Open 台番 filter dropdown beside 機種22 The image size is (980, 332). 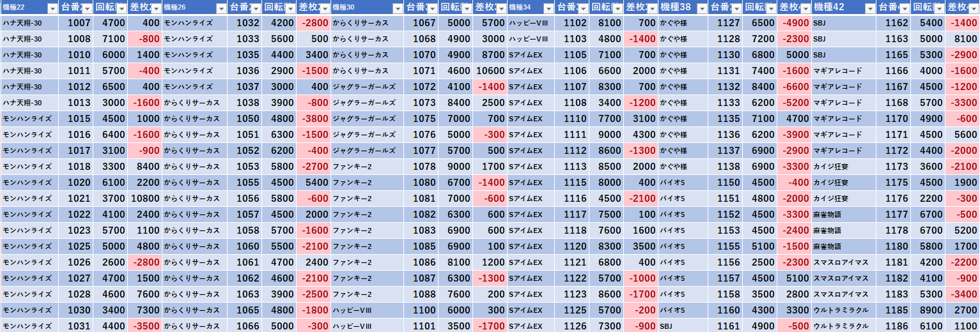click(x=86, y=8)
